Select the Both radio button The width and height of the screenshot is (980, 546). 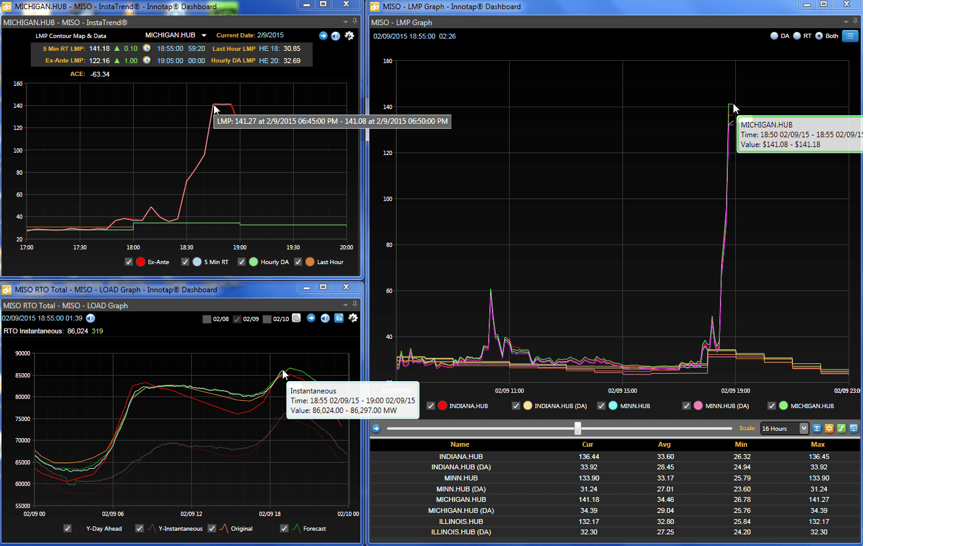click(819, 36)
